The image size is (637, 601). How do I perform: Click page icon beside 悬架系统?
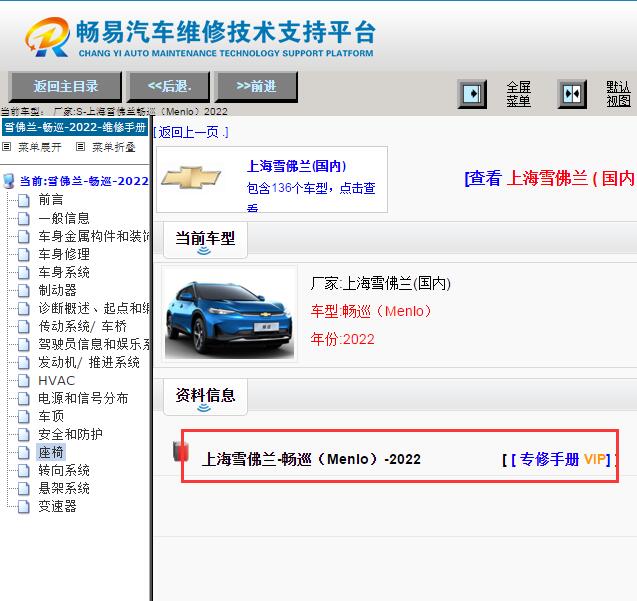click(24, 488)
